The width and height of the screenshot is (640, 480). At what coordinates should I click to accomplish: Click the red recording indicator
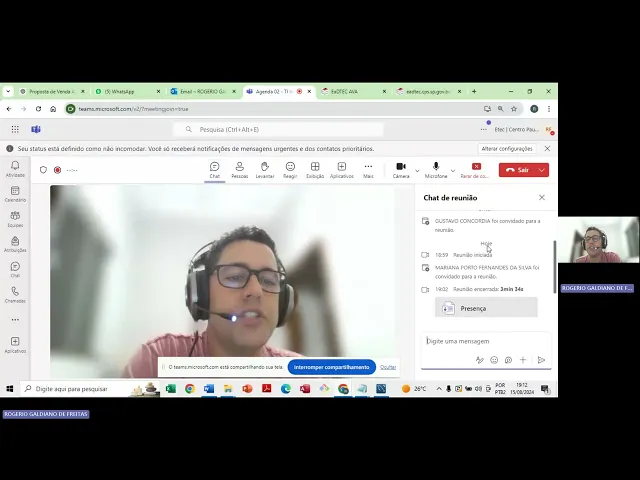(x=58, y=170)
